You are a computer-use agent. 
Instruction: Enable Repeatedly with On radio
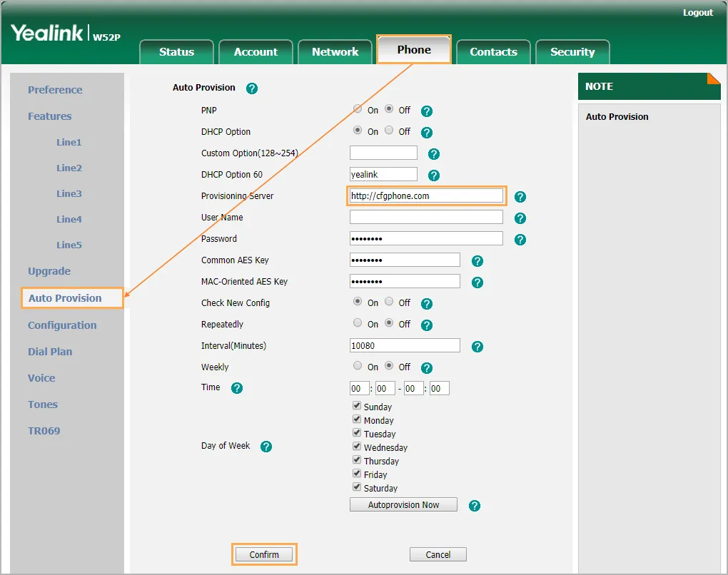pyautogui.click(x=358, y=322)
